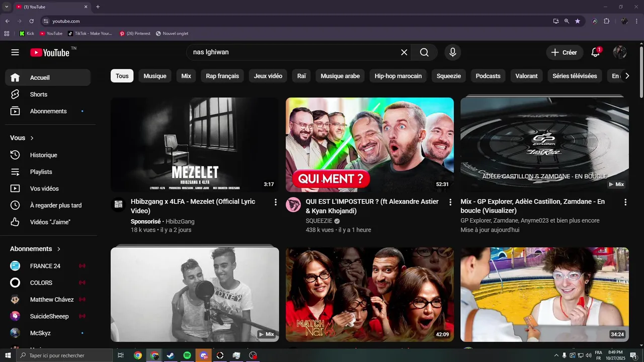Show more filter chips with right arrow
Image resolution: width=644 pixels, height=362 pixels.
(627, 76)
